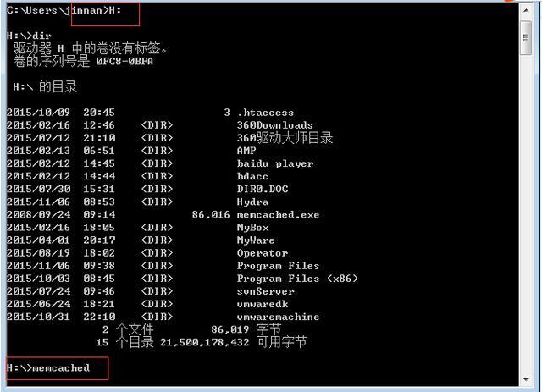Click the 360Downloads directory name
542x392 pixels.
coord(274,125)
